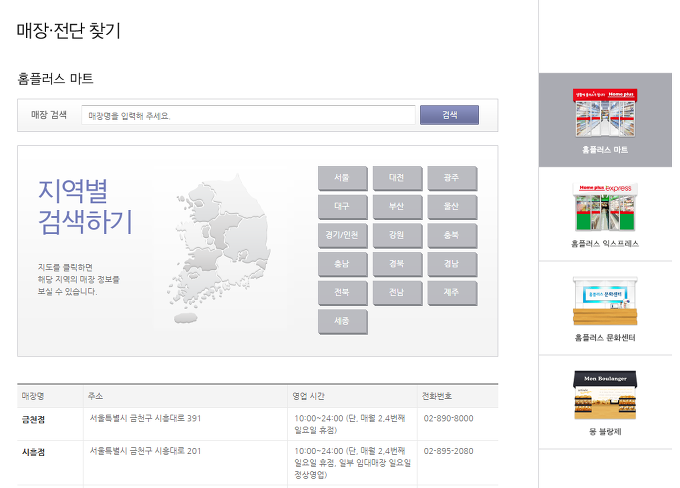Click inside the 매장 검색 input field
The image size is (680, 488).
tap(248, 115)
